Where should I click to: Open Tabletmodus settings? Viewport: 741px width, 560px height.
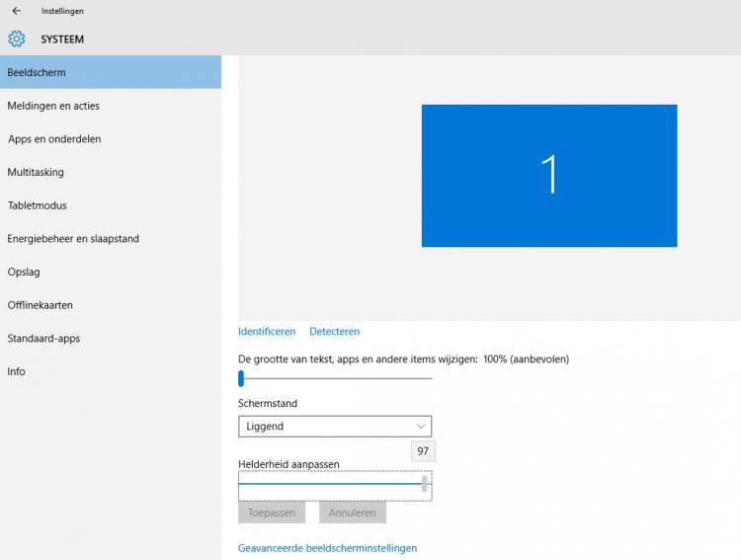37,205
